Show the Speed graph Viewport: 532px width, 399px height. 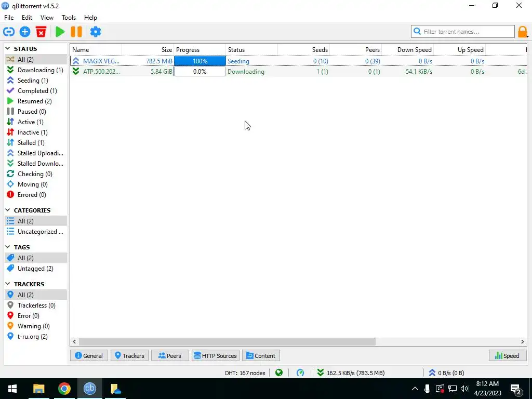(508, 355)
